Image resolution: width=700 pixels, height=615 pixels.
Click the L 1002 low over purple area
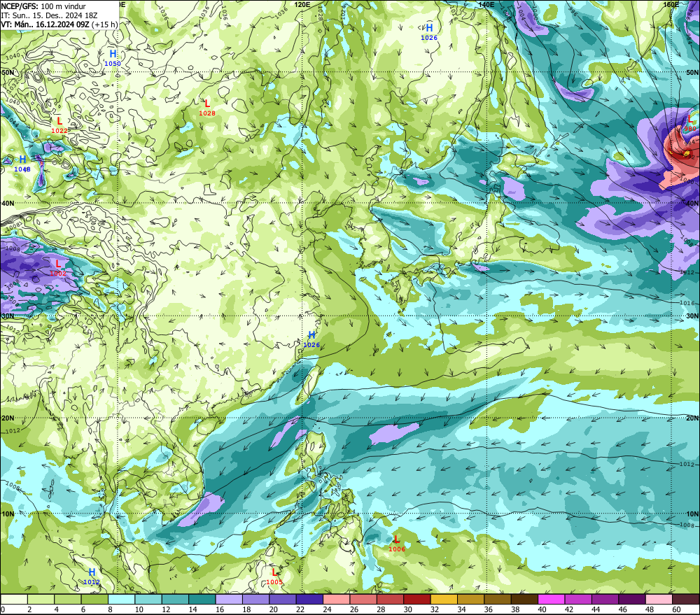click(x=58, y=268)
